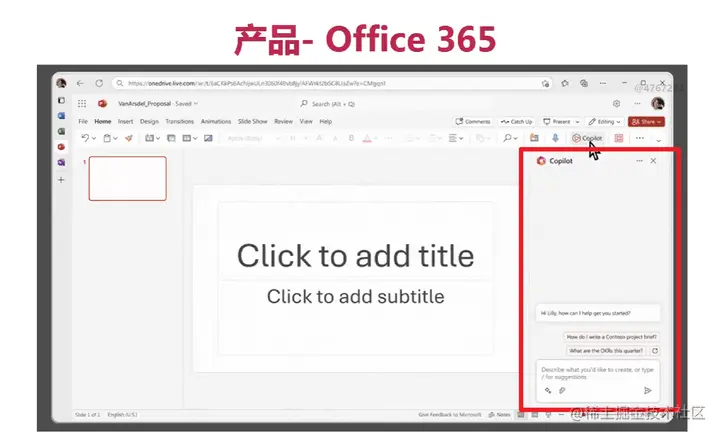720x436 pixels.
Task: Expand the Paste dropdown arrow
Action: pos(115,138)
